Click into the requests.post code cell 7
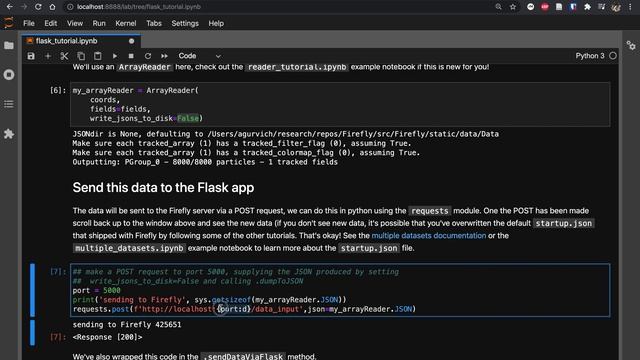640x360 pixels. pyautogui.click(x=340, y=290)
